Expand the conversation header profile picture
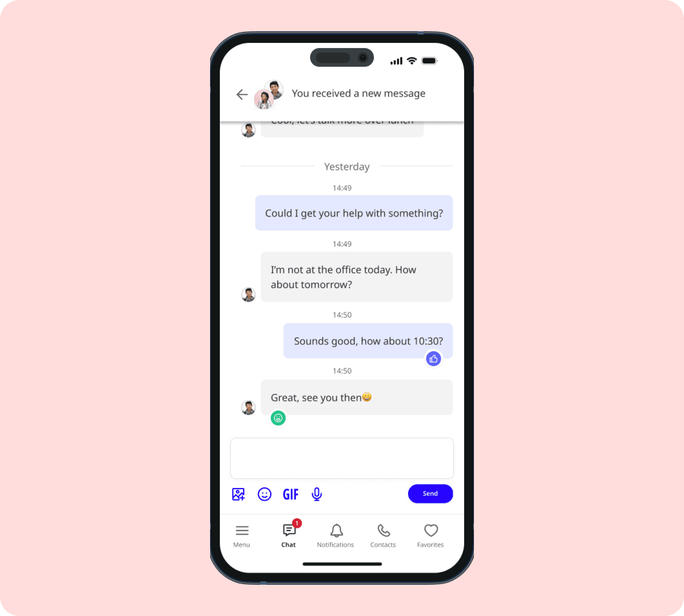684x616 pixels. 269,93
